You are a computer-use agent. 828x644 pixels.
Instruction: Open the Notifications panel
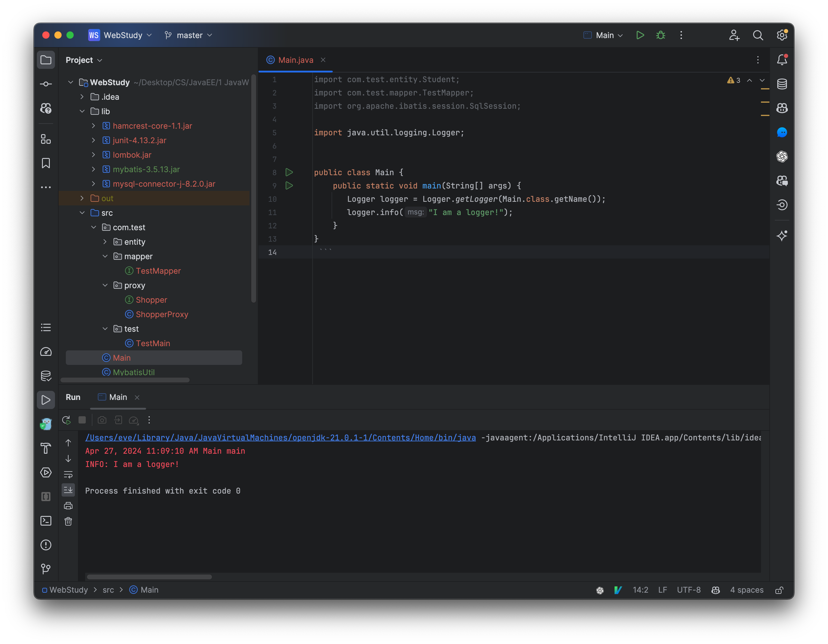pyautogui.click(x=782, y=60)
